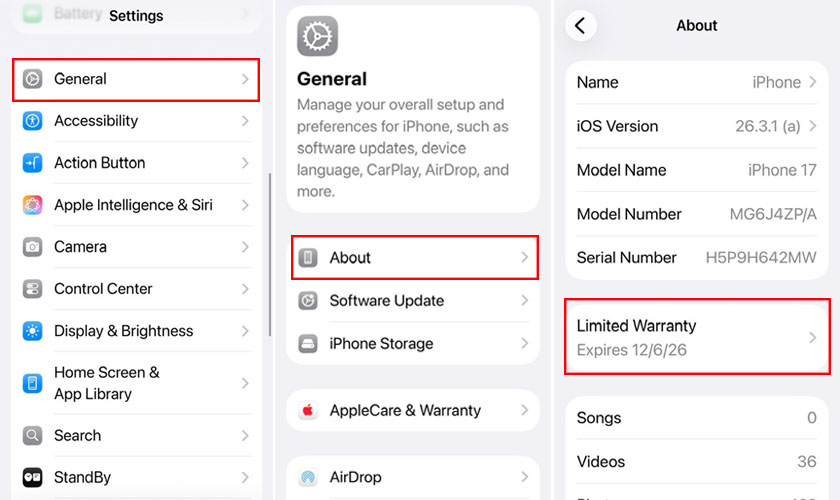Open Action Button settings
840x500 pixels.
pyautogui.click(x=136, y=162)
